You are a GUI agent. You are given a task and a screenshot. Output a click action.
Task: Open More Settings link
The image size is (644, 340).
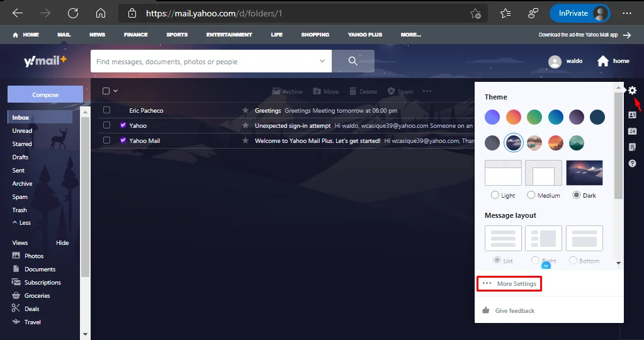tap(516, 284)
